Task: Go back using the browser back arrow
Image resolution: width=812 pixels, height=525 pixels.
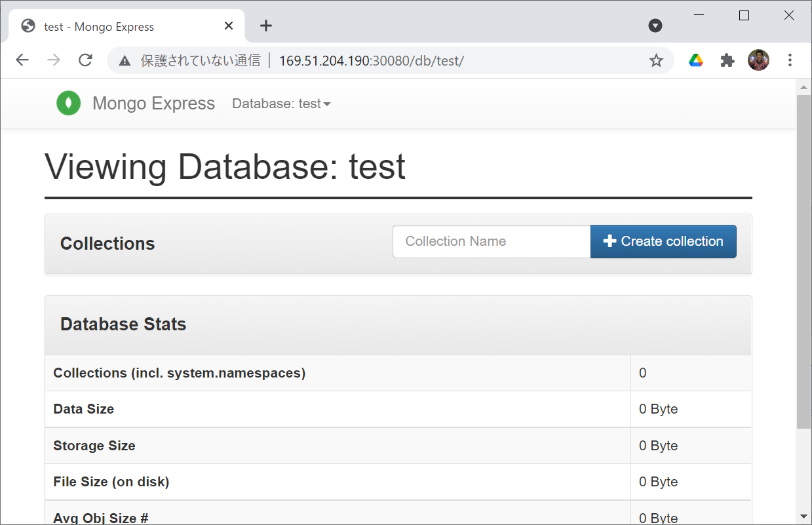Action: (22, 60)
